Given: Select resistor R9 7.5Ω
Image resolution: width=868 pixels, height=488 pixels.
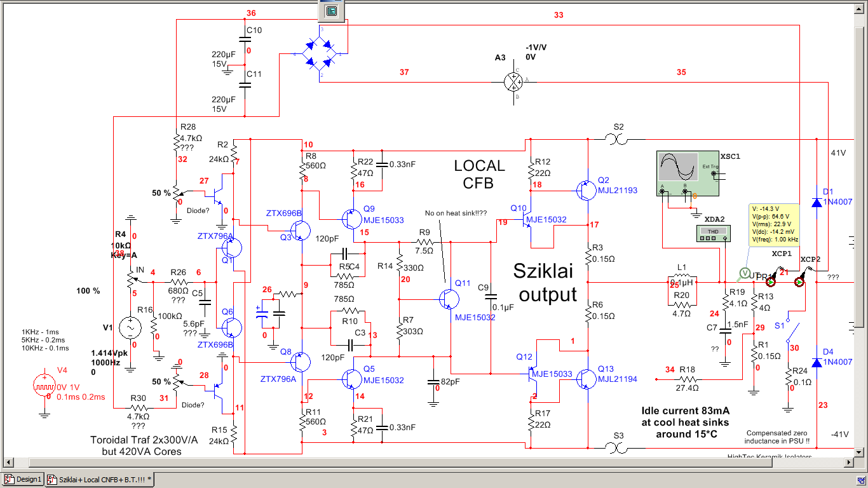Looking at the screenshot, I should (x=424, y=241).
